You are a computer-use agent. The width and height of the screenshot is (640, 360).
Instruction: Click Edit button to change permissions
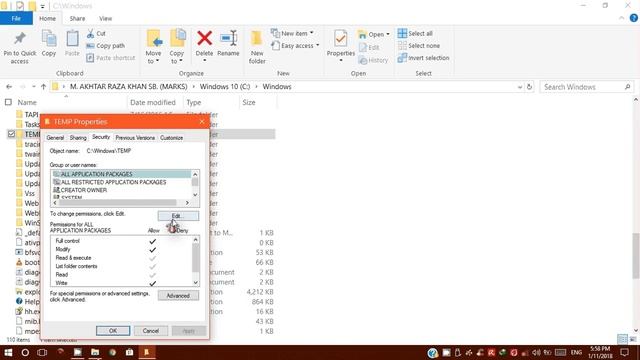click(x=178, y=216)
